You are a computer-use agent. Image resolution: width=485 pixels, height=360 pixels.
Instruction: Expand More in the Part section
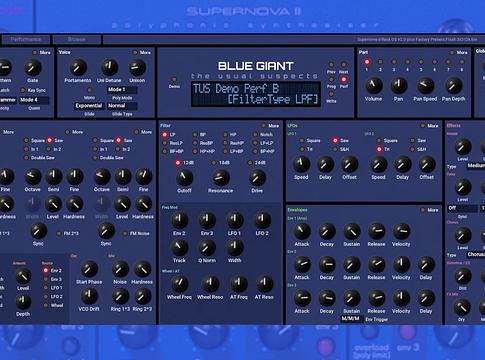[x=452, y=52]
